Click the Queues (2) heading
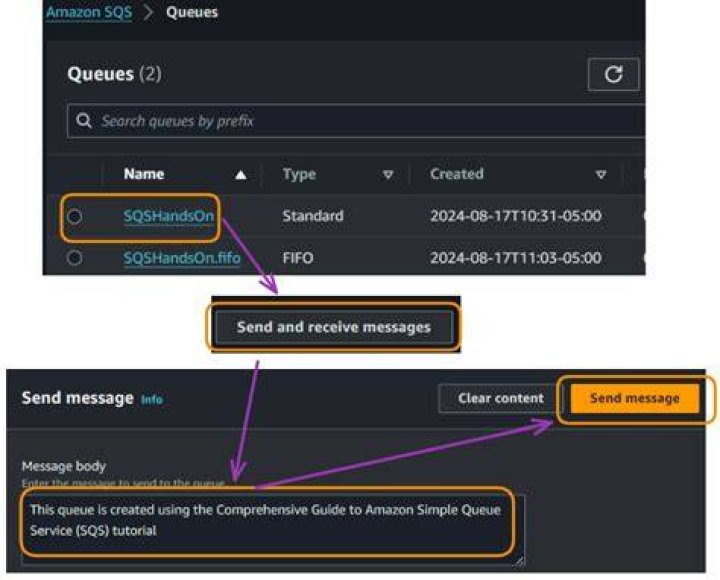The image size is (720, 580). [x=114, y=74]
